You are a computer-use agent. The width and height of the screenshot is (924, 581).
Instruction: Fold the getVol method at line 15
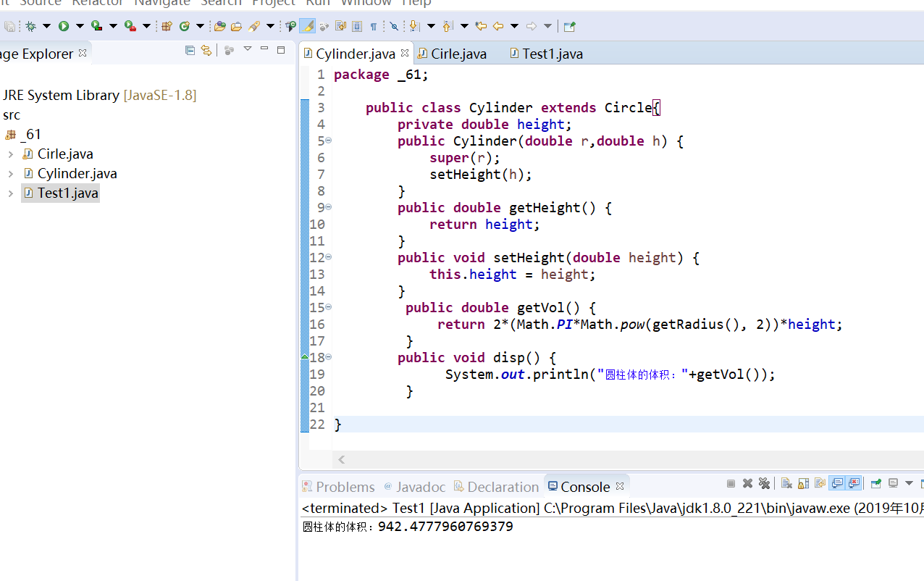click(x=328, y=307)
